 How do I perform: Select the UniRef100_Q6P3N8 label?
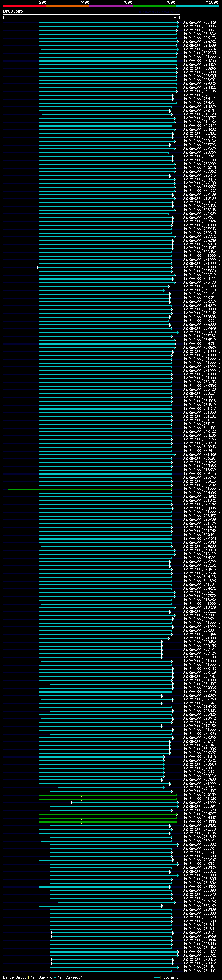pyautogui.click(x=199, y=543)
